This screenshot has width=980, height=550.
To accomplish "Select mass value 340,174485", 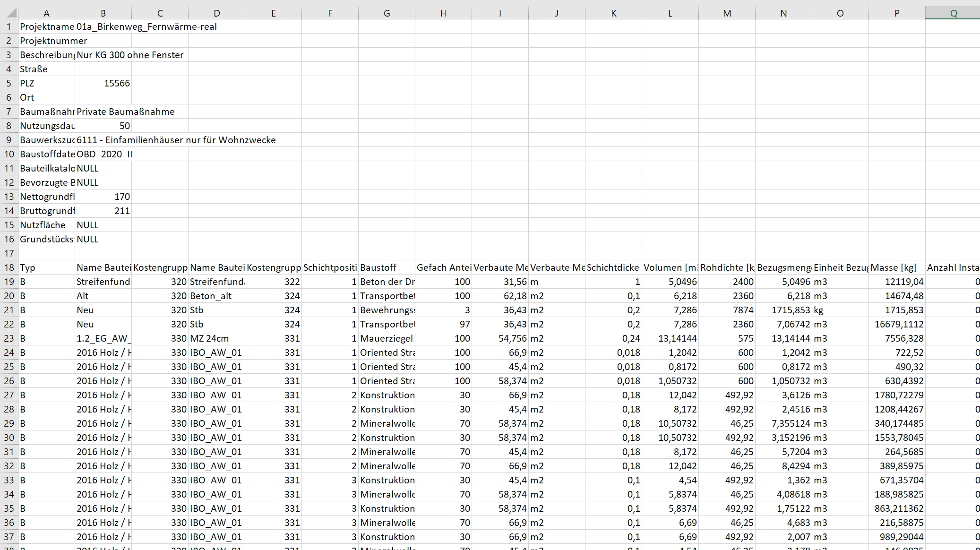I will pyautogui.click(x=897, y=423).
